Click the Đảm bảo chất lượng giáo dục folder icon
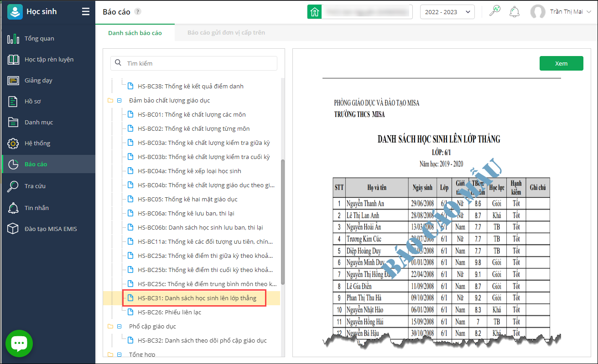Viewport: 598px width, 364px height. [x=109, y=101]
